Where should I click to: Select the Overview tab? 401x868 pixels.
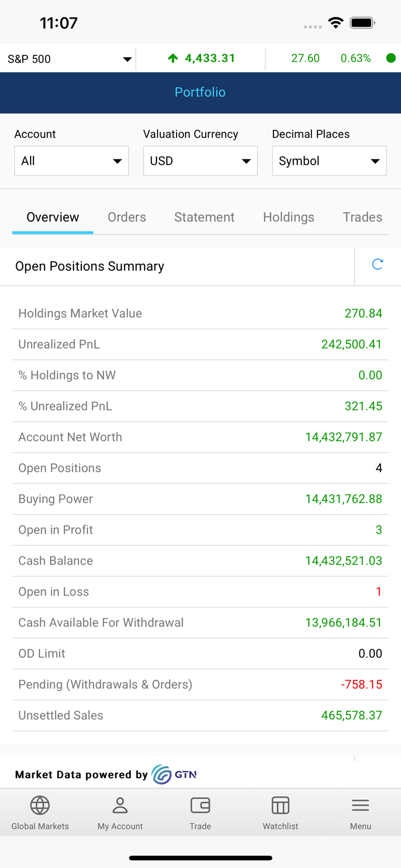[53, 217]
